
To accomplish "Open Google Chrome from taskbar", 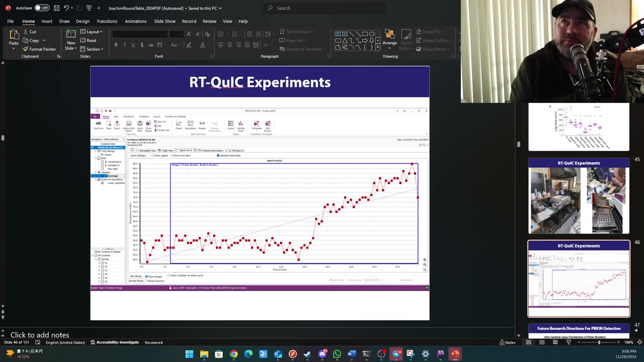I will [233, 354].
